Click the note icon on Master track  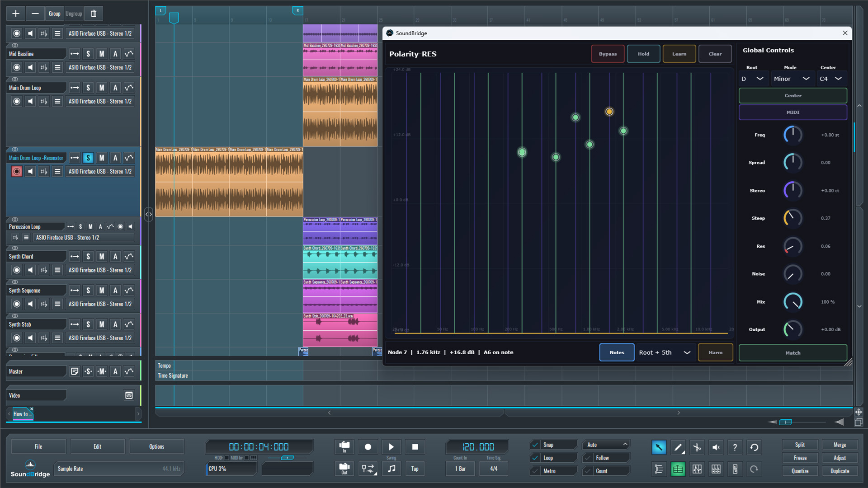coord(75,371)
